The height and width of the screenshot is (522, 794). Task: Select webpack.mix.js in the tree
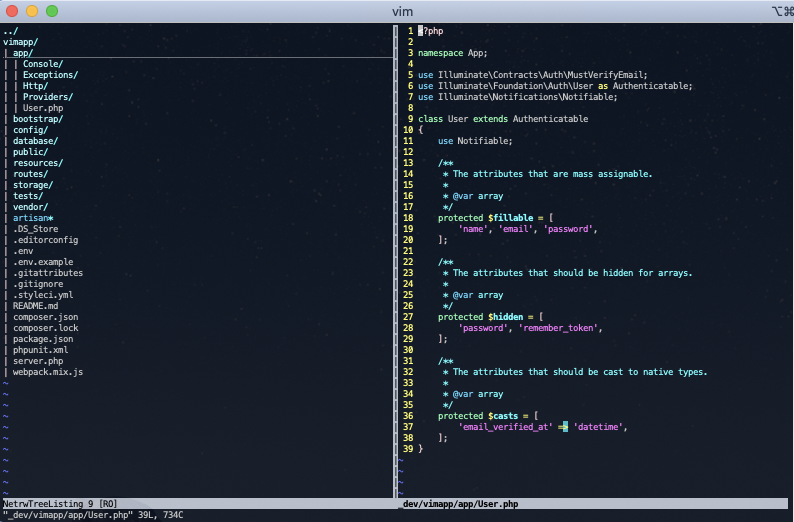(x=47, y=372)
